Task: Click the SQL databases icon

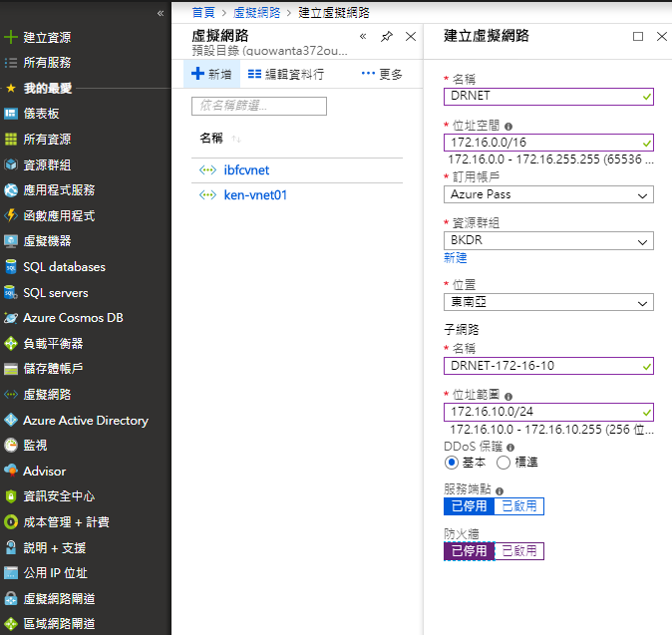Action: [x=11, y=267]
